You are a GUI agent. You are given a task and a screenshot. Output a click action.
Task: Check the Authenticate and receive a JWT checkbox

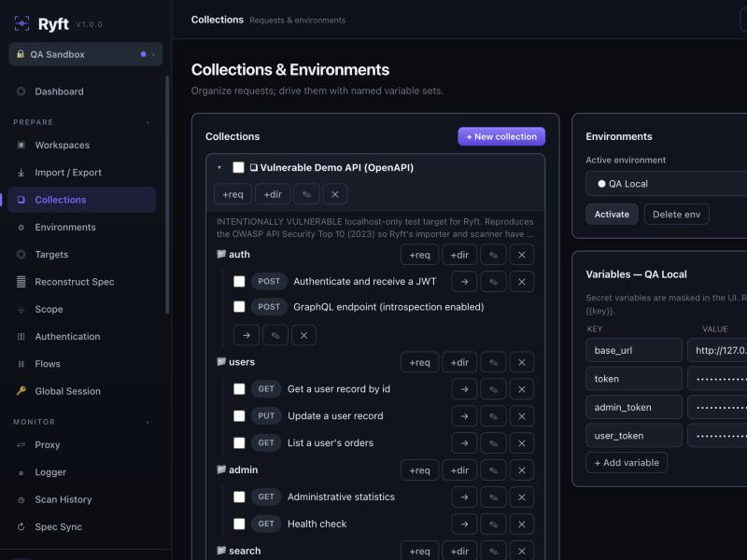click(239, 282)
